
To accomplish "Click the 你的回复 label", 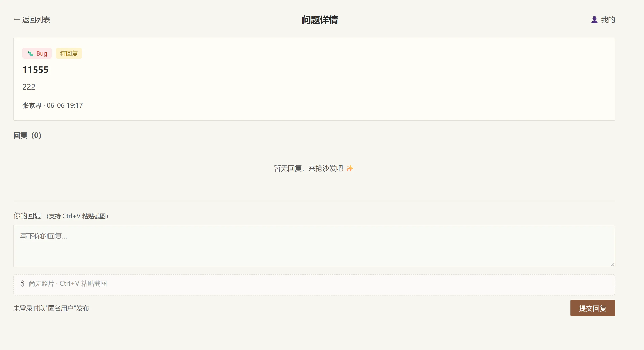I will pyautogui.click(x=27, y=216).
